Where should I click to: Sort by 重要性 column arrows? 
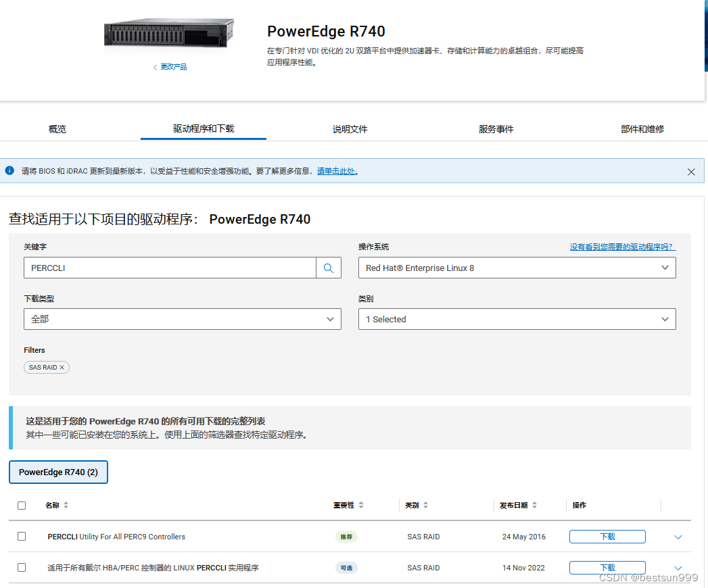point(361,505)
